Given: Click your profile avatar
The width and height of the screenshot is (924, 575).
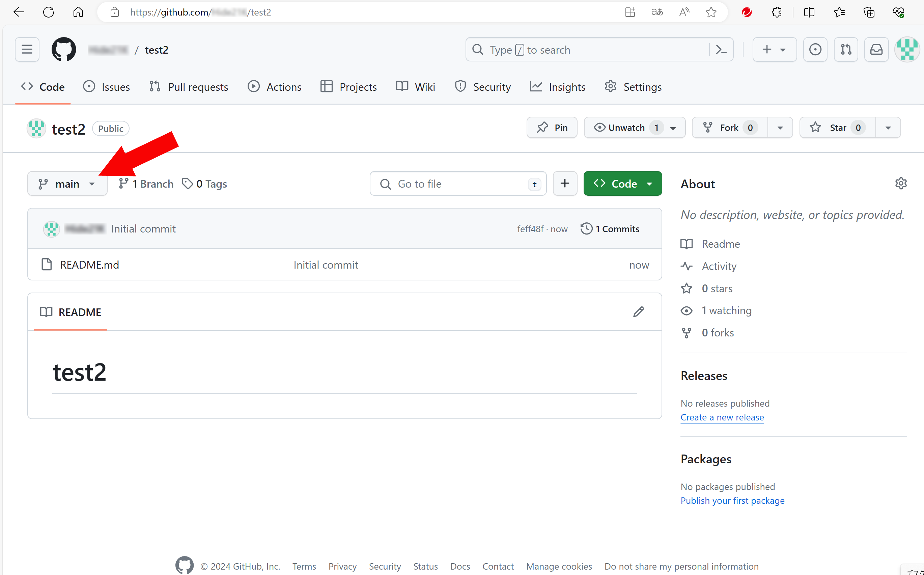Looking at the screenshot, I should (x=908, y=49).
